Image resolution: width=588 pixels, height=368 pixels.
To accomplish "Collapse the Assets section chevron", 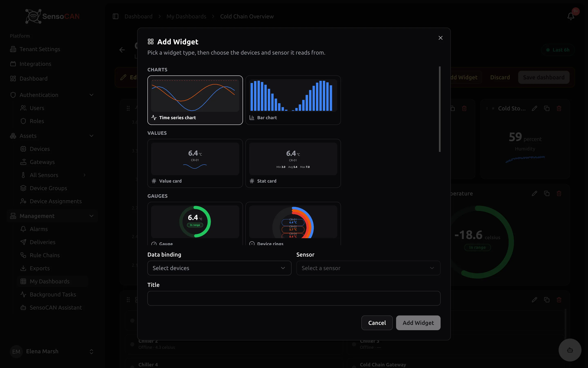I will 91,136.
